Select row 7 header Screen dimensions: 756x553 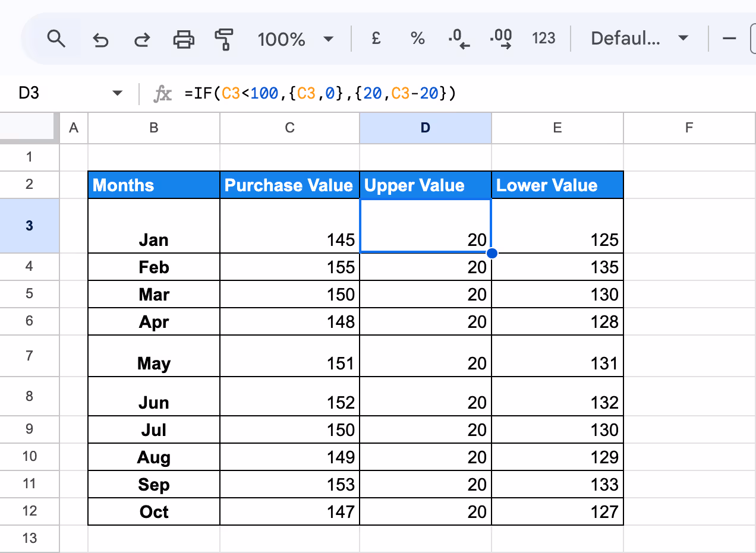[x=30, y=356]
